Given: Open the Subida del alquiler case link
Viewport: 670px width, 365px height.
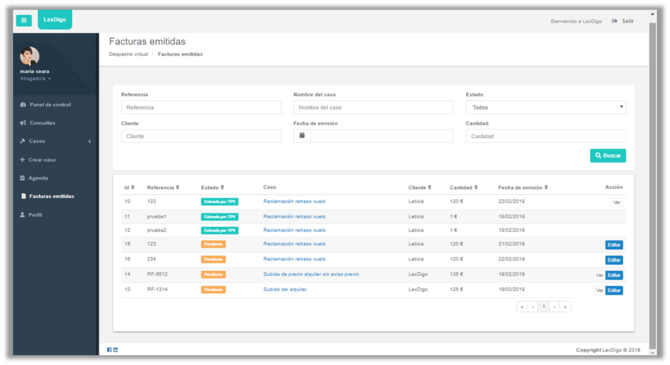Looking at the screenshot, I should (285, 289).
